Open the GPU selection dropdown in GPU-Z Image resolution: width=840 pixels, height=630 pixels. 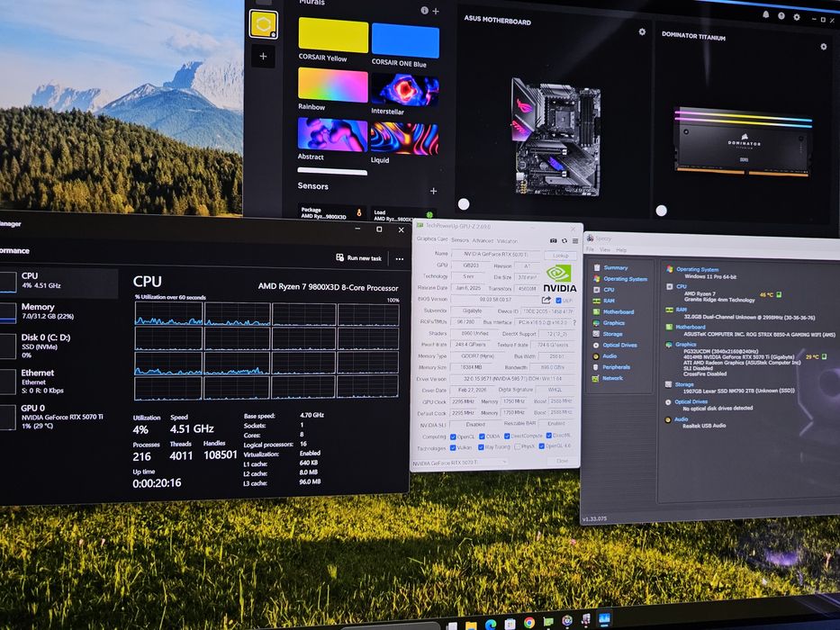point(459,463)
